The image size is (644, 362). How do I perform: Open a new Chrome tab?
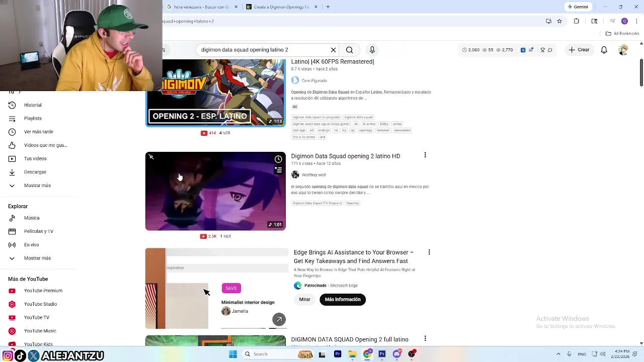point(328,7)
